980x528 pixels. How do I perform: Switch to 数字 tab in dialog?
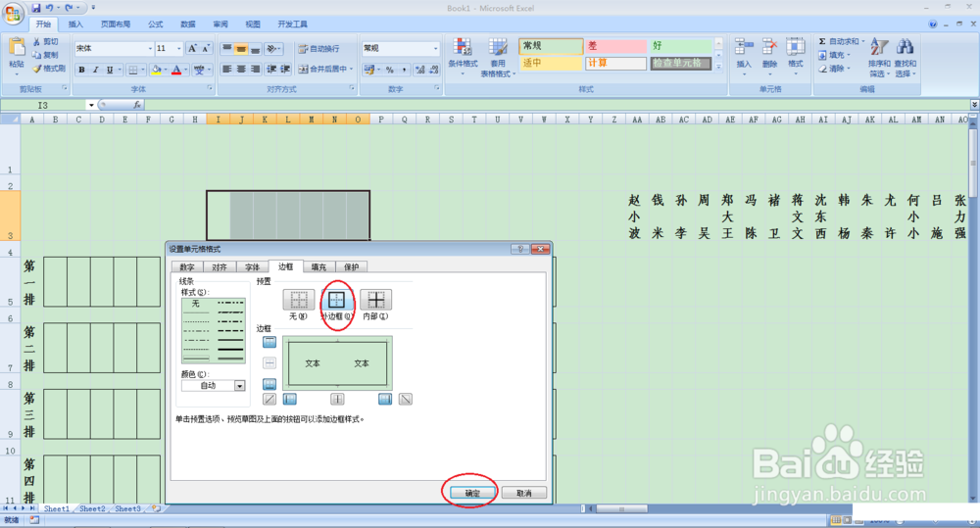click(187, 267)
